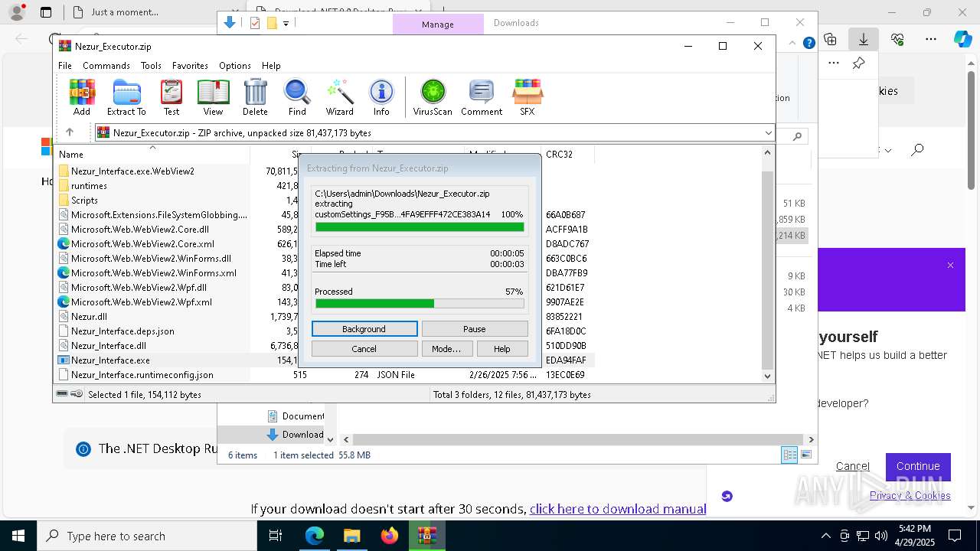Viewport: 980px width, 551px height.
Task: Expand the archive path dropdown
Action: [768, 132]
